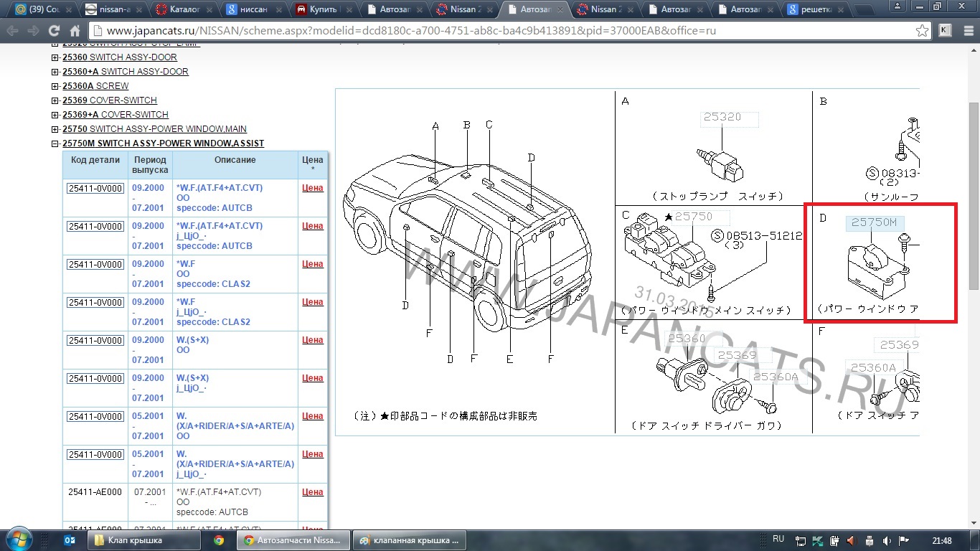Reload the current page
Screen dimensions: 980x551
pos(54,31)
